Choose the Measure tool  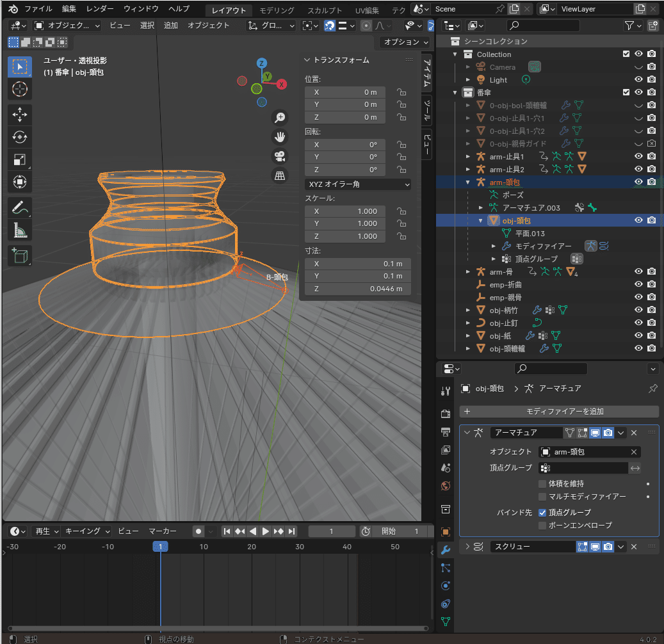click(x=20, y=230)
